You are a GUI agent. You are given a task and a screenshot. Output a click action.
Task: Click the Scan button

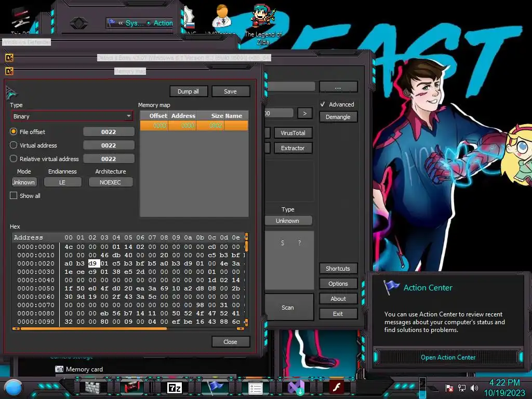[x=288, y=308]
